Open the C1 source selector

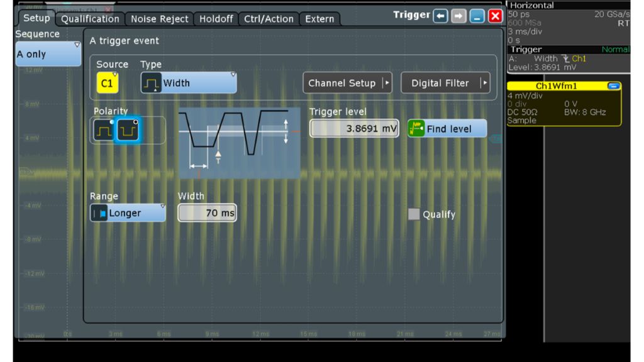tap(107, 83)
